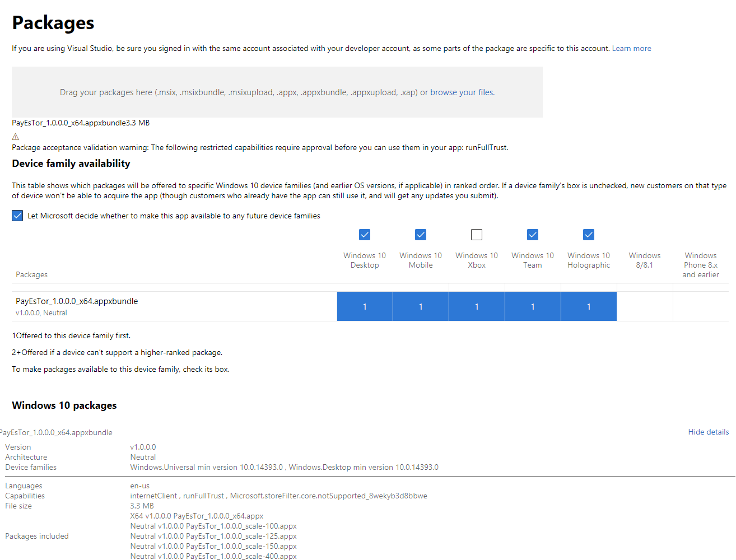The height and width of the screenshot is (560, 736).
Task: Click the Packages column header label
Action: pos(31,274)
